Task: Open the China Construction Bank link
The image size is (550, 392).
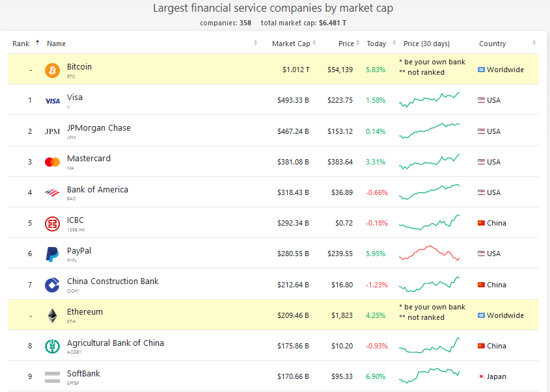Action: [113, 281]
